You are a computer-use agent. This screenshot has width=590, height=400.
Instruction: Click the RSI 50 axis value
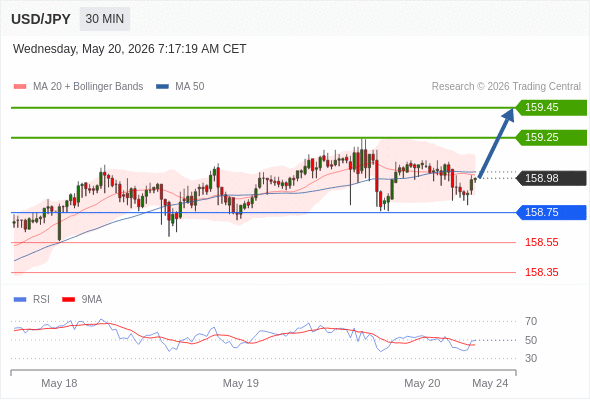531,340
